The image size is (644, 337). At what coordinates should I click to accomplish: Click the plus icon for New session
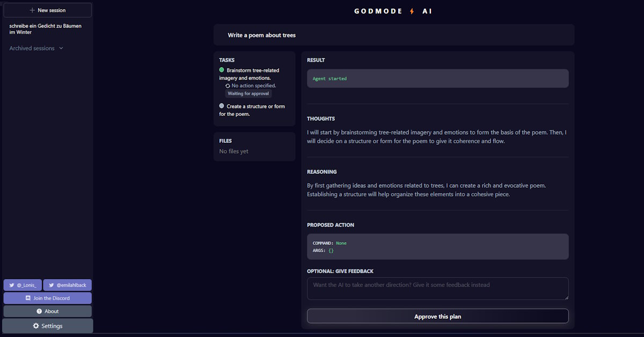tap(32, 10)
